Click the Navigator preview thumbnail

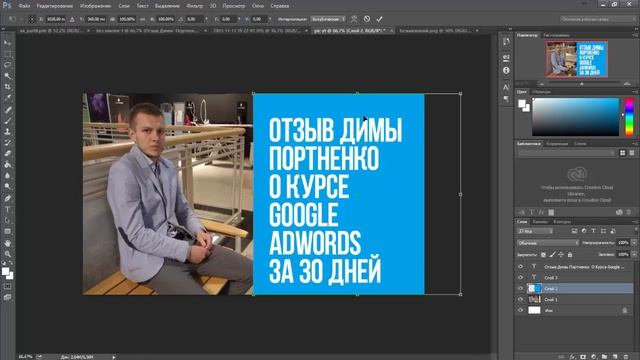[577, 59]
